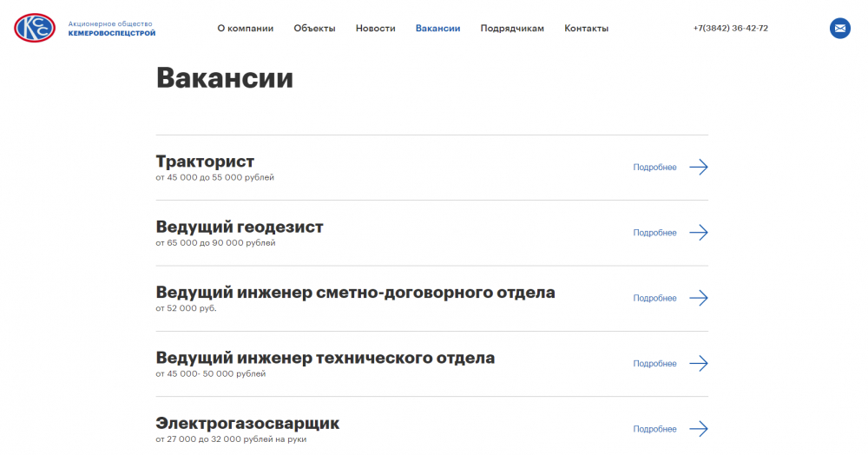Open Ведущий инженер сметно-договорного отдела title
The image size is (868, 455).
[355, 293]
